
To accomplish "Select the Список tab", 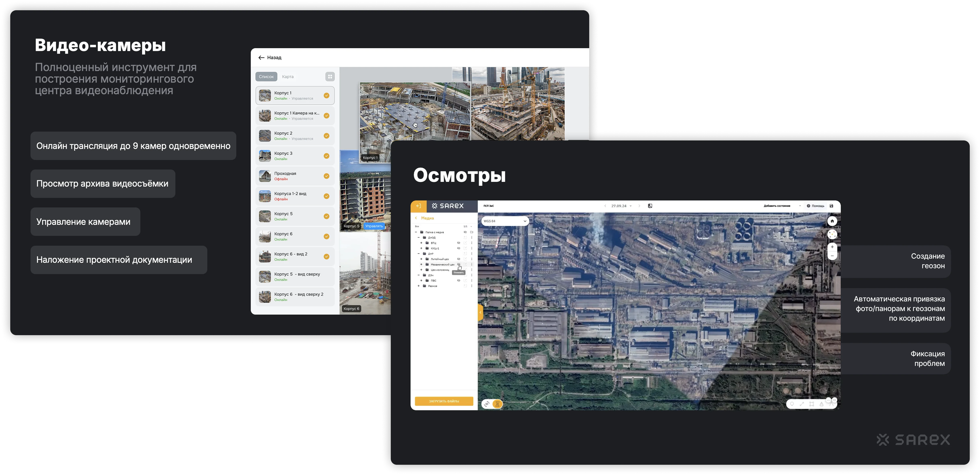I will tap(266, 76).
